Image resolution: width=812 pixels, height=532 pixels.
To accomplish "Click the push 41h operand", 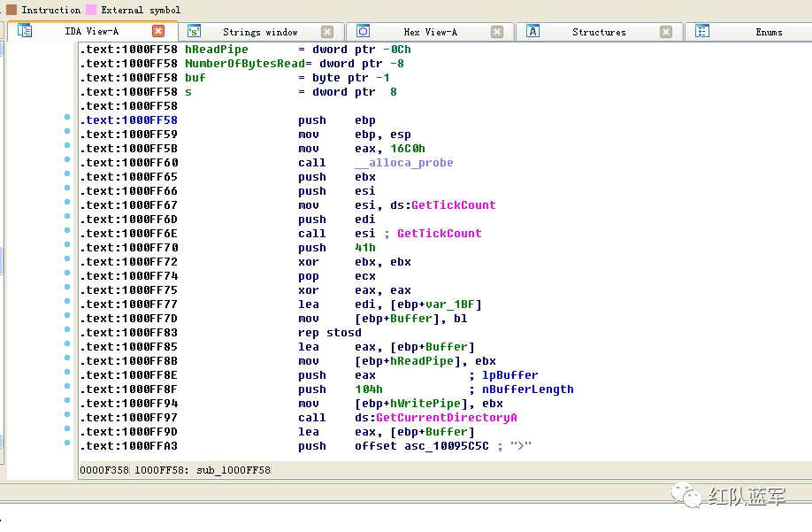I will (365, 248).
